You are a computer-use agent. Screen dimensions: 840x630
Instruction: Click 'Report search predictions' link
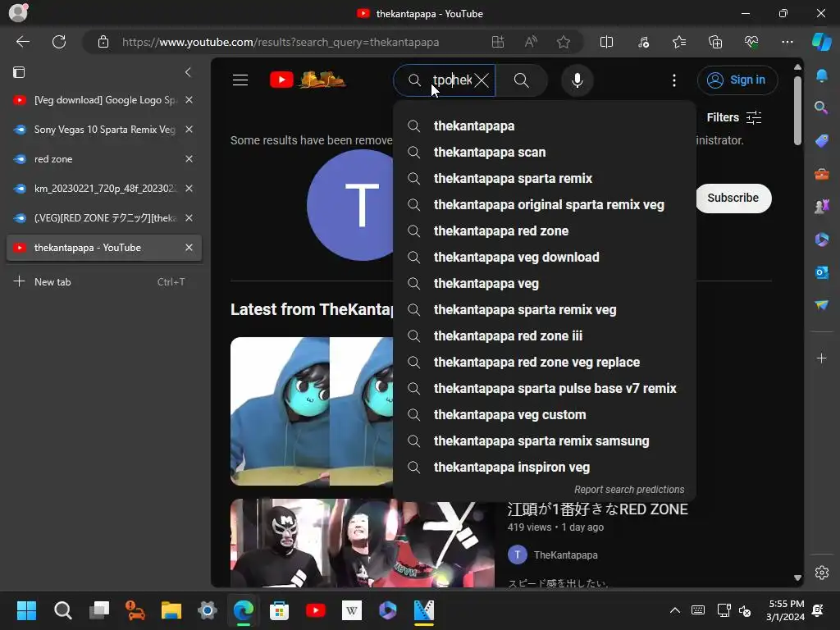pos(629,490)
